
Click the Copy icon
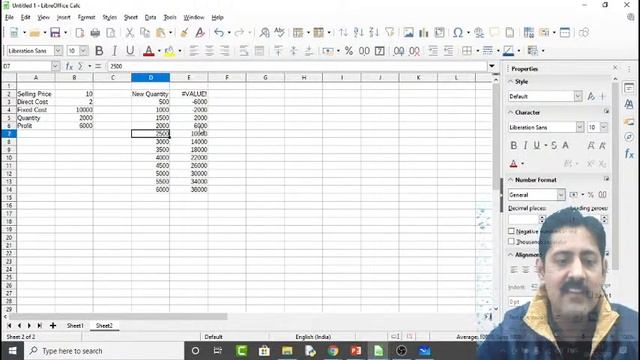[x=144, y=33]
